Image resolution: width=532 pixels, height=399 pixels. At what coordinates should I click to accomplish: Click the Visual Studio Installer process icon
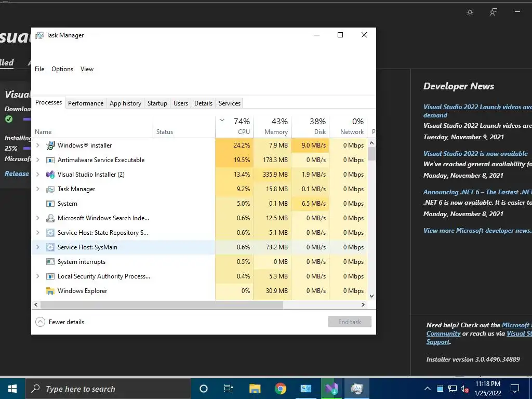[x=50, y=175]
